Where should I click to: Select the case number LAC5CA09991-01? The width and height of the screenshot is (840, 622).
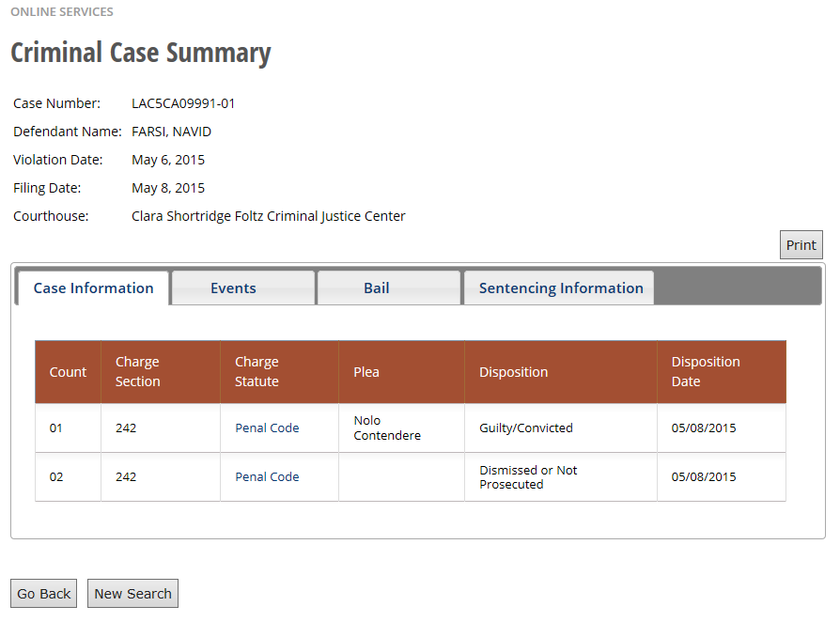[183, 103]
